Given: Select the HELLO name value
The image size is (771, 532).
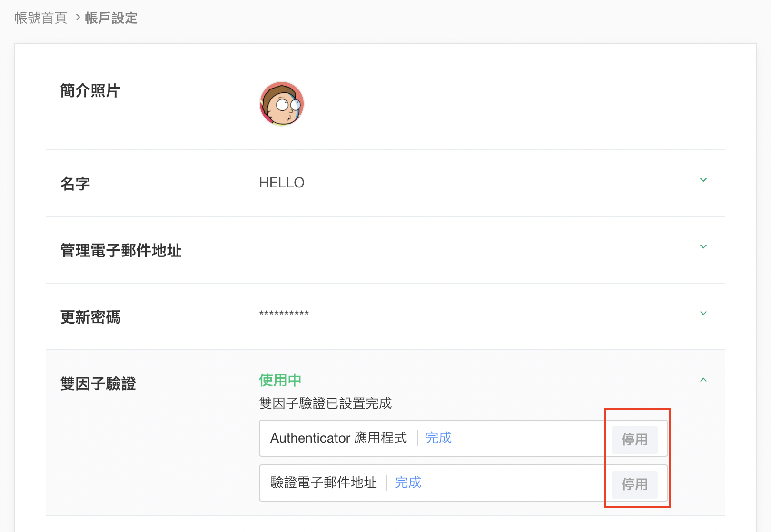Looking at the screenshot, I should (281, 183).
